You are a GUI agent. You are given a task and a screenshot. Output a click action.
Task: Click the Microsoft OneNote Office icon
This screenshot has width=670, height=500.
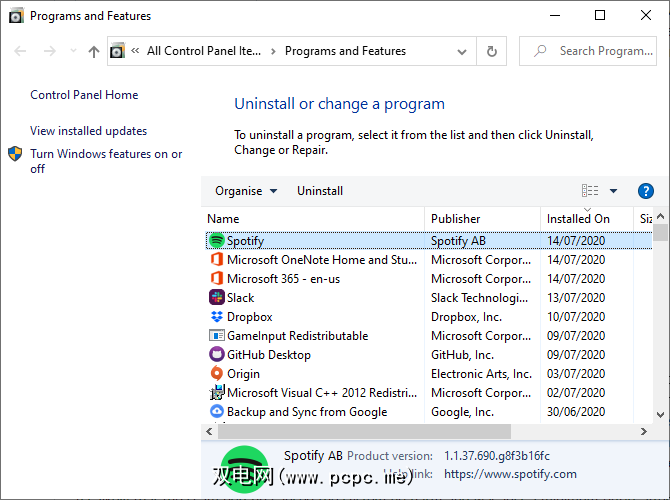tap(217, 259)
